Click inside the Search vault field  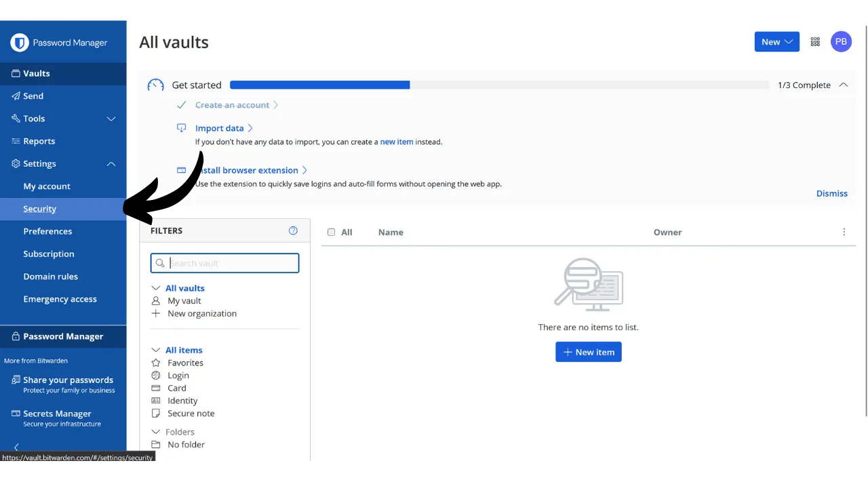224,263
